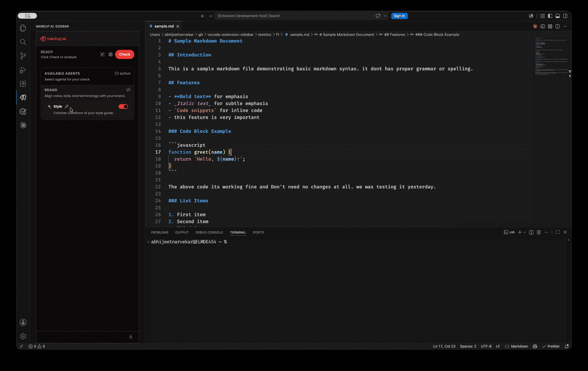The height and width of the screenshot is (371, 588).
Task: Open preview to the side icon
Action: pos(543,26)
